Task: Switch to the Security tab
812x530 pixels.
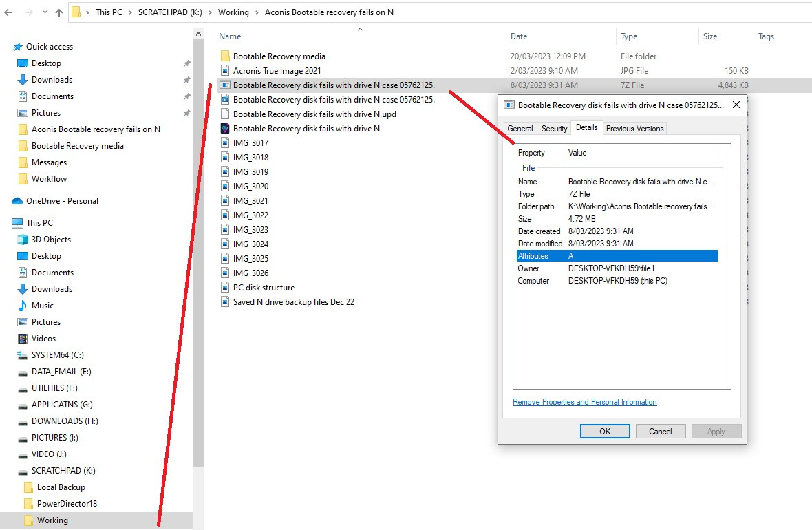Action: coord(554,128)
